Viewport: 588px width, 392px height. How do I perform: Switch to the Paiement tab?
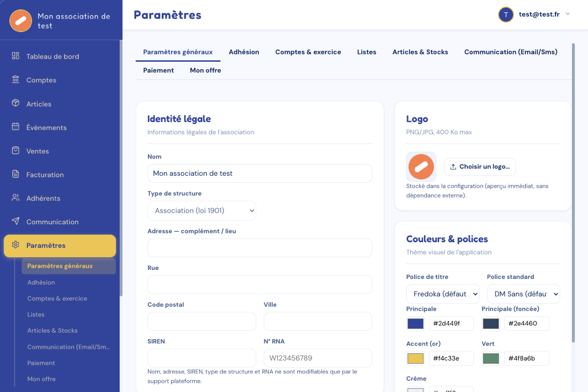click(159, 71)
